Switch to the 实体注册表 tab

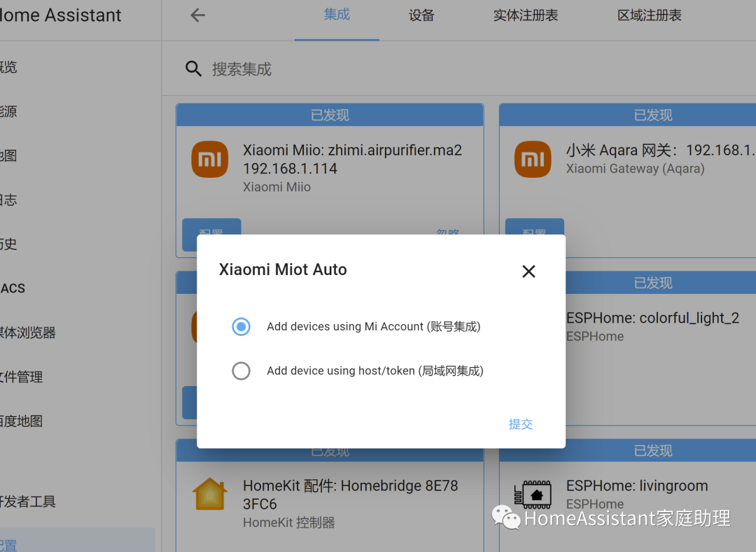coord(526,15)
